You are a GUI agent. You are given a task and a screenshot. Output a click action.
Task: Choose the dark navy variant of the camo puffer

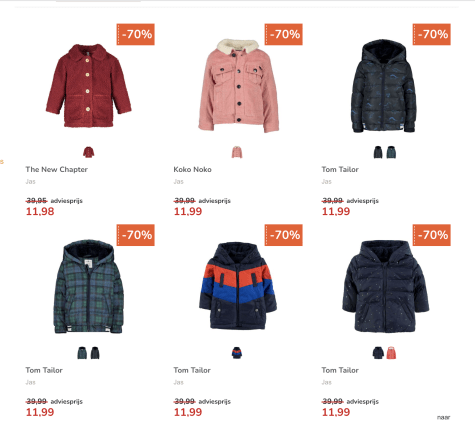[x=378, y=152]
